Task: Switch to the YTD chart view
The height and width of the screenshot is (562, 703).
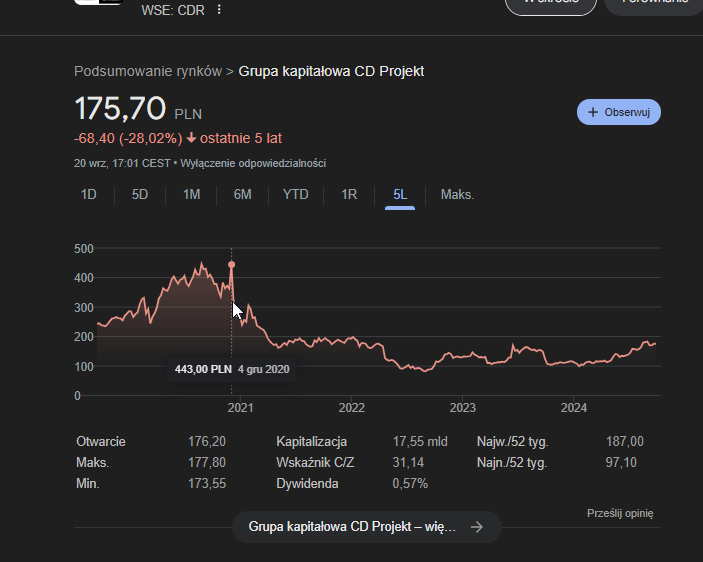Action: coord(295,194)
